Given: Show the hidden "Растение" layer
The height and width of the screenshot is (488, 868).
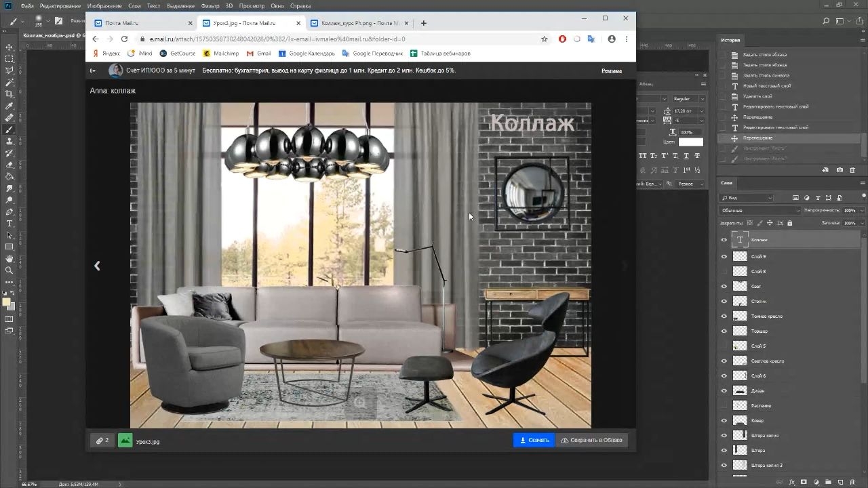Looking at the screenshot, I should click(x=724, y=405).
